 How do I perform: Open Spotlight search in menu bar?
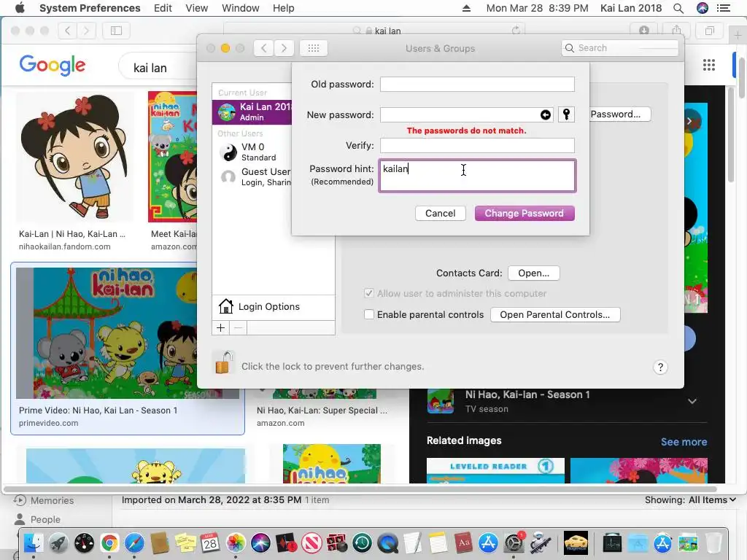click(x=678, y=8)
